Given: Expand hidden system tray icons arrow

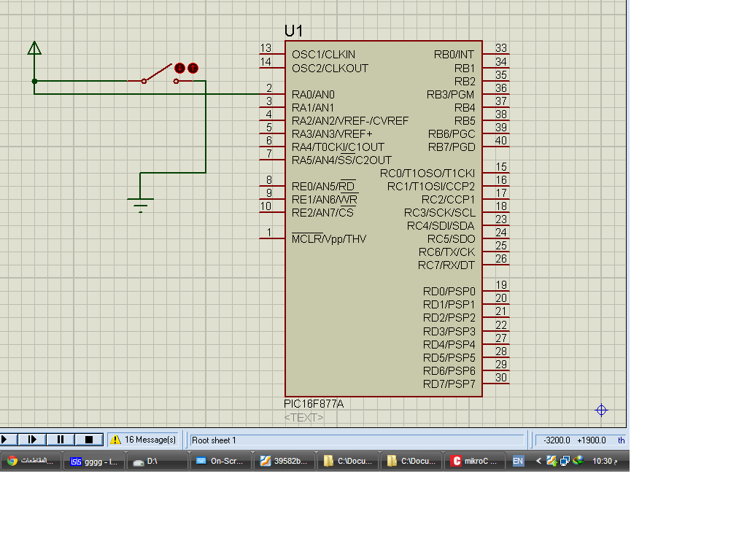Looking at the screenshot, I should point(538,461).
